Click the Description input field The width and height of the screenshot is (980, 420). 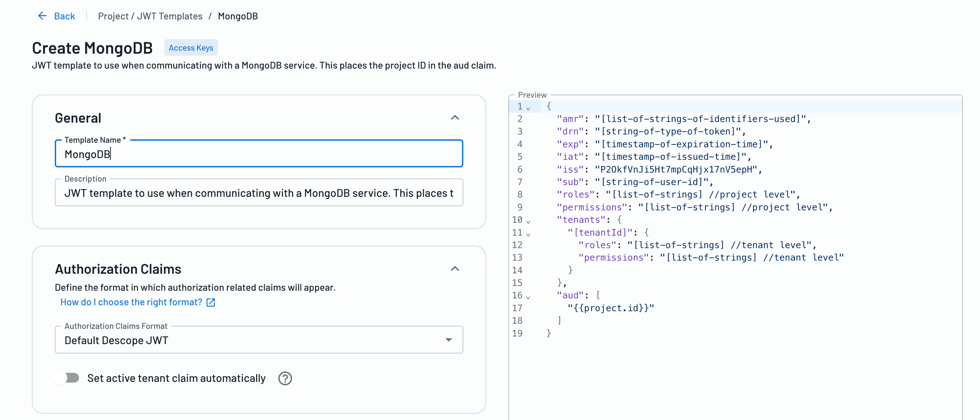click(x=259, y=193)
